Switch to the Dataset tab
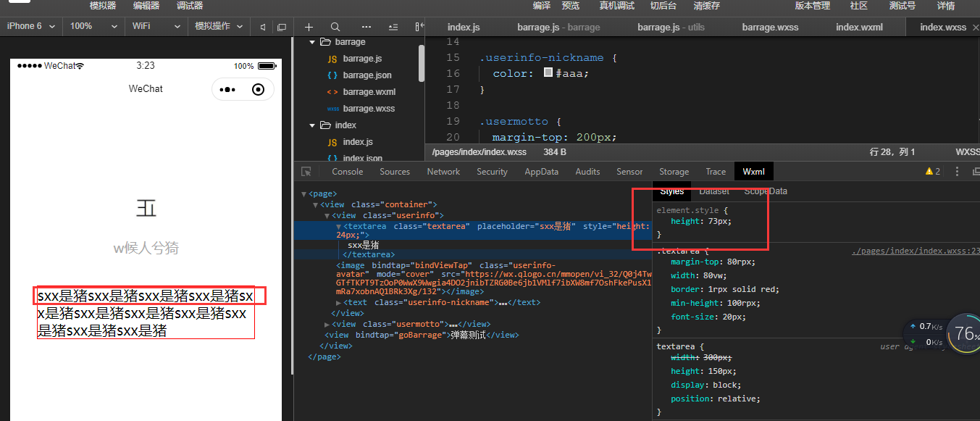 coord(714,191)
